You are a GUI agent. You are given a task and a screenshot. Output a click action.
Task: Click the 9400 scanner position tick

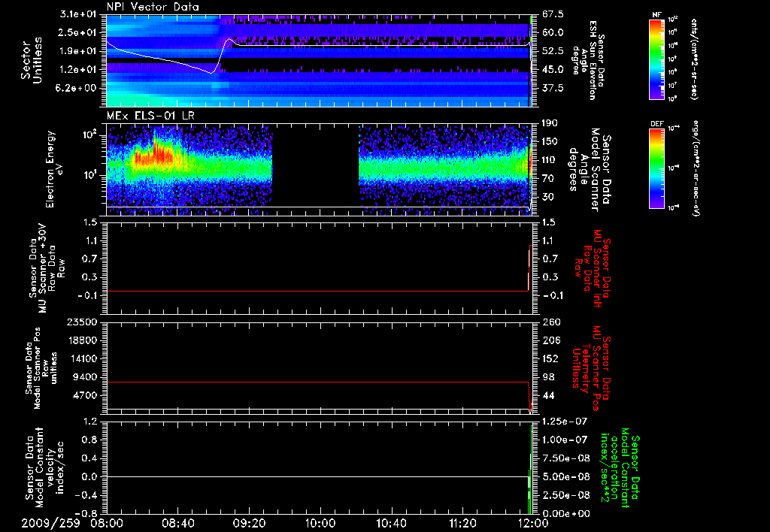(x=85, y=377)
